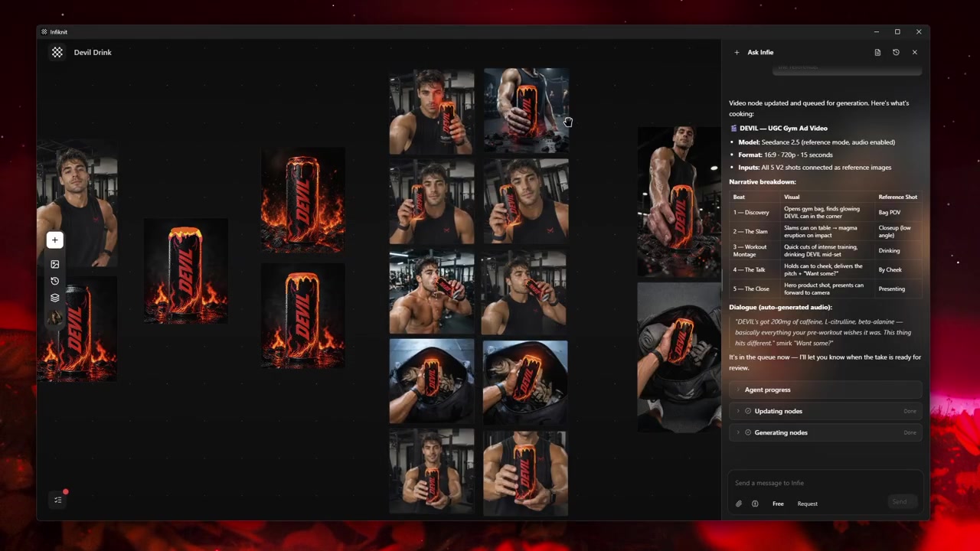
Task: Expand the Generating nodes section
Action: pos(825,432)
